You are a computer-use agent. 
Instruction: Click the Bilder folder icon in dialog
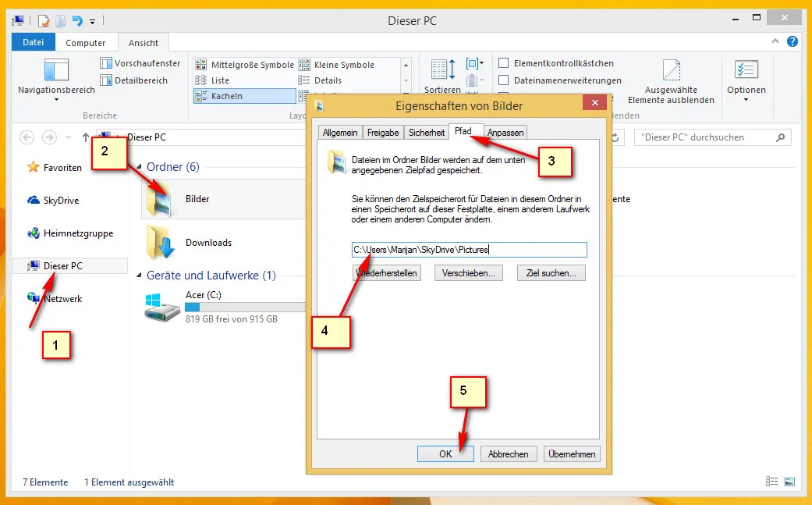337,162
